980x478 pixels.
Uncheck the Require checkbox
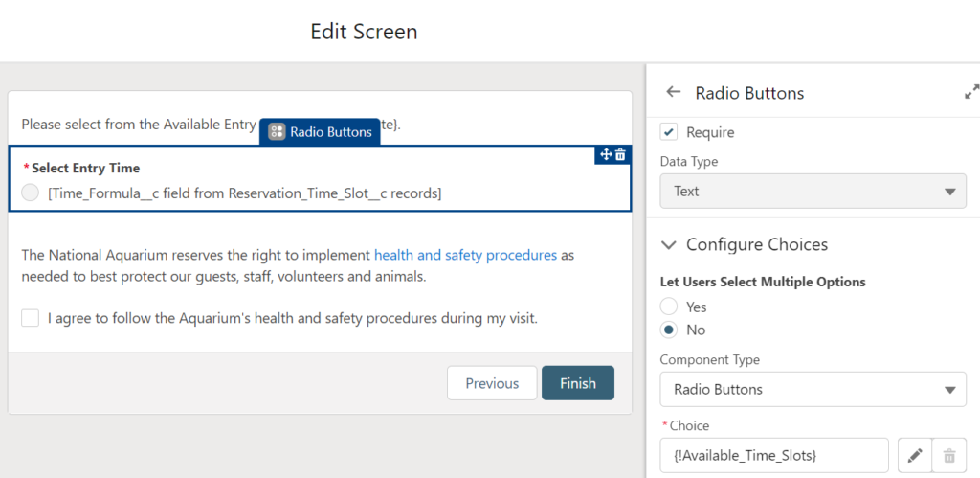click(669, 132)
